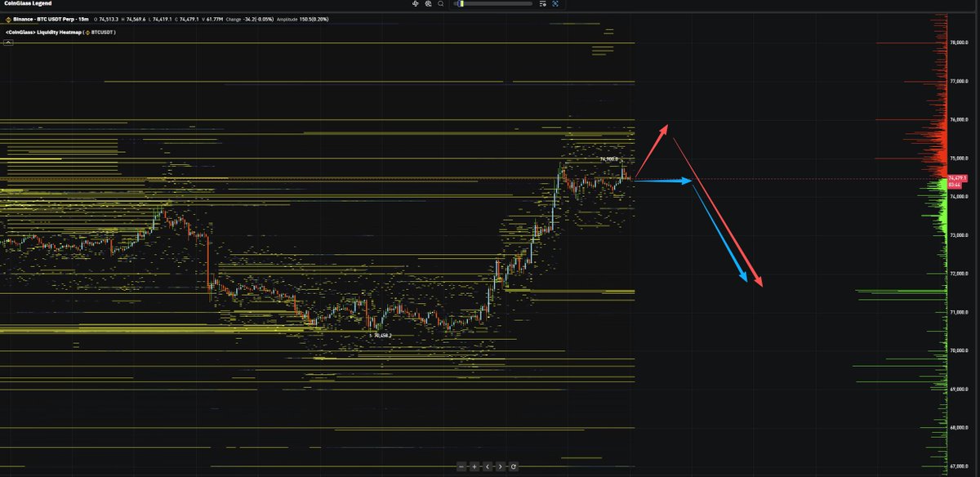Click the 73,000.0 price axis label

pos(958,235)
